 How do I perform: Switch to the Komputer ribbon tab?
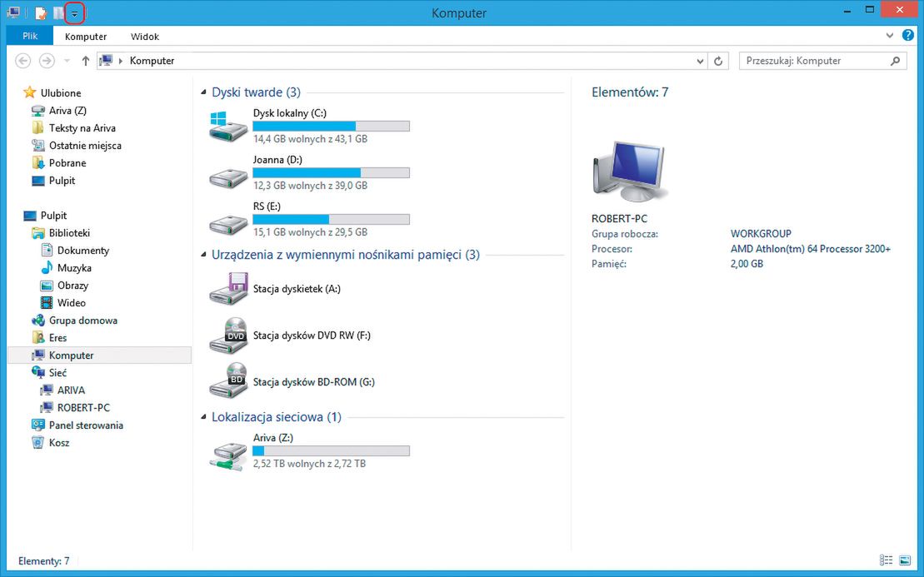click(x=86, y=37)
